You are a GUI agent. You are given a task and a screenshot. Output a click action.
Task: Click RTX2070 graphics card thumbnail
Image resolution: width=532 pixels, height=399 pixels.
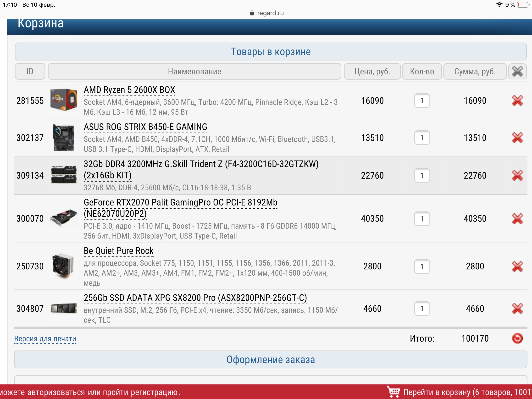click(x=64, y=217)
